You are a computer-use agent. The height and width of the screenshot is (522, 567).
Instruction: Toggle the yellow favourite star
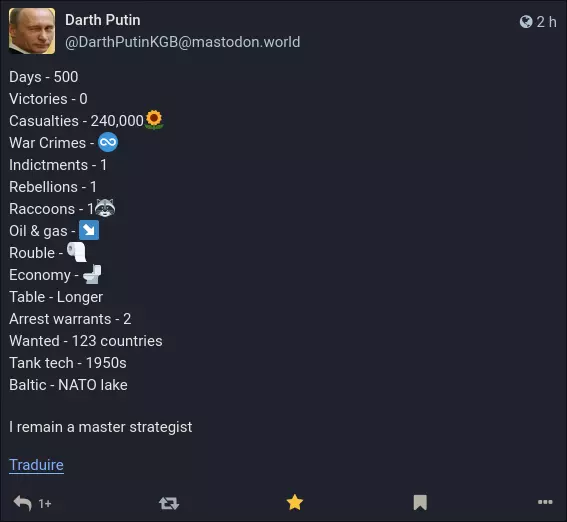295,502
